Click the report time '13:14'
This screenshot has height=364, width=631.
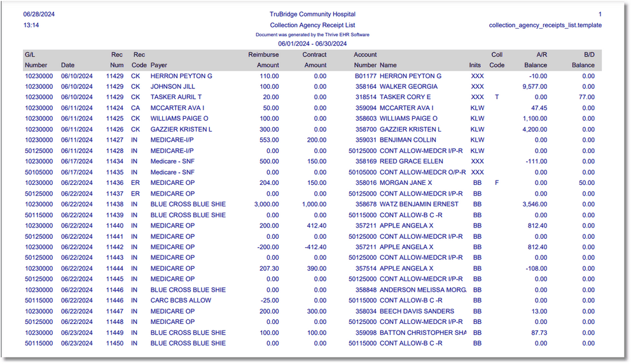(31, 25)
